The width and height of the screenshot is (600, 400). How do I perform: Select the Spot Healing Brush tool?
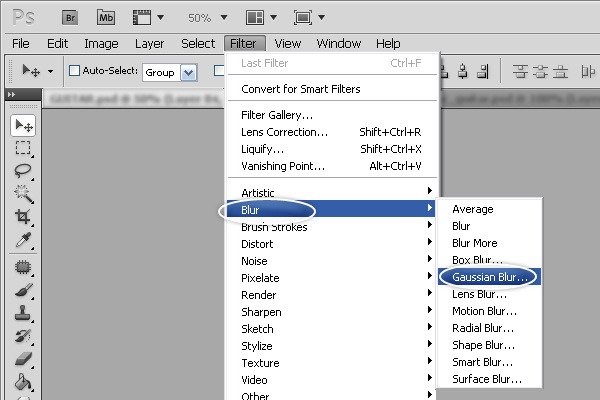click(23, 267)
